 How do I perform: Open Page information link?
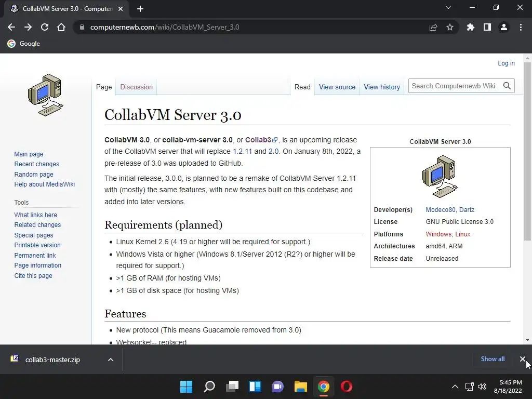tap(37, 265)
